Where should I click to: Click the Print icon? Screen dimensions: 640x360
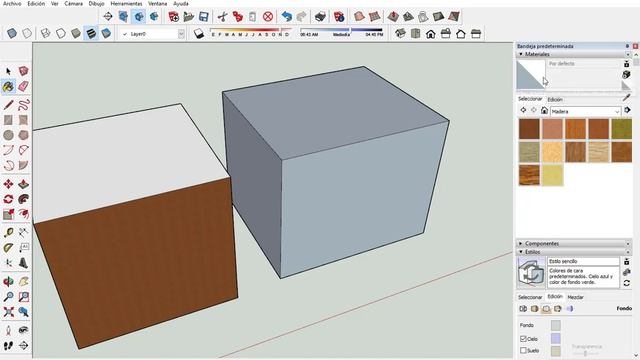(320, 16)
